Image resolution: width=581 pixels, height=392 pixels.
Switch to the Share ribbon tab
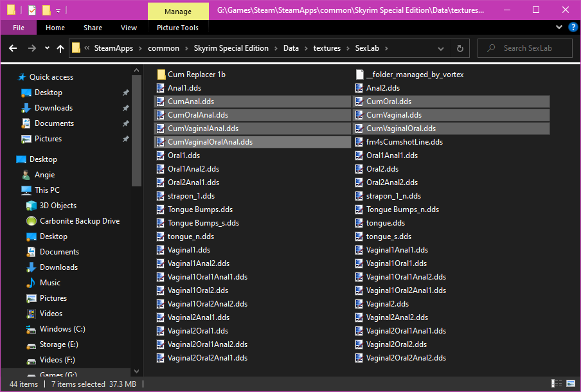[93, 28]
